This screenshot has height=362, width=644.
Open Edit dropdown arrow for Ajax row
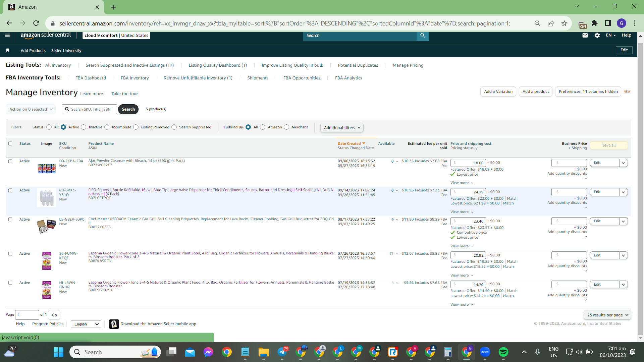(x=624, y=163)
